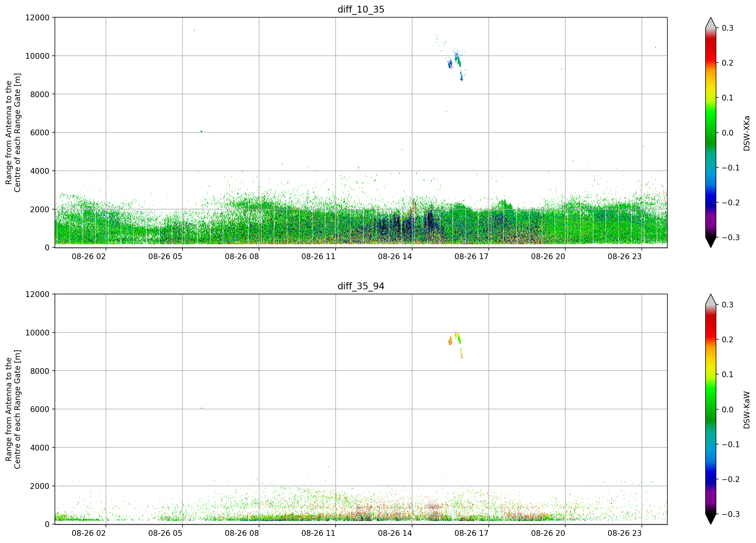Click the −0.2 tick on DSW-XKa colorbar

[x=731, y=203]
